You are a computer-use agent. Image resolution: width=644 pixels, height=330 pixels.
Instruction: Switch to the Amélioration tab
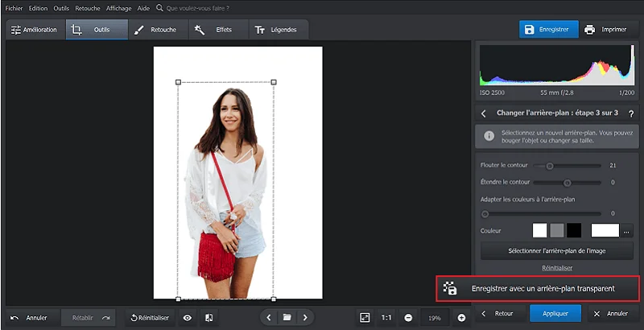click(x=35, y=30)
